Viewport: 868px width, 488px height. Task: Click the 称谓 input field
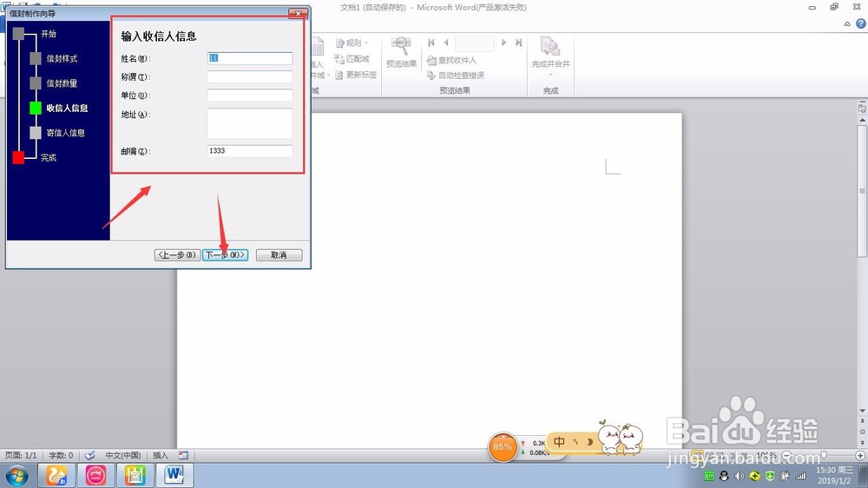tap(250, 77)
